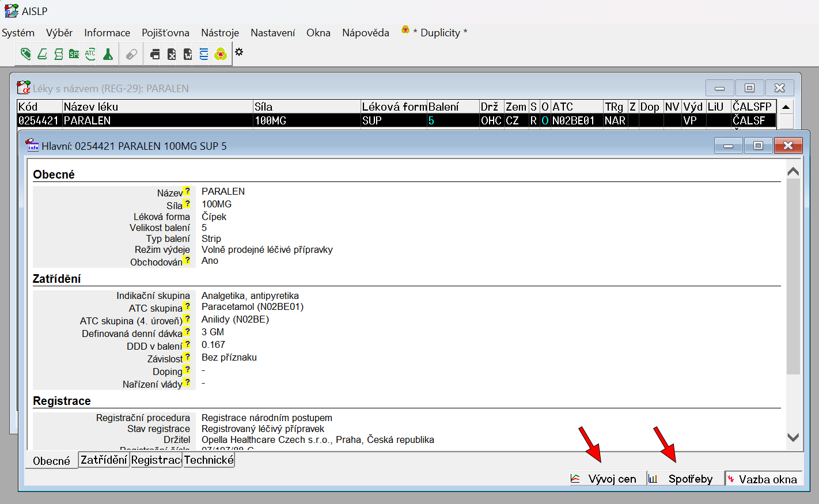Screen dimensions: 819x504
Task: Click the printer toolbar icon
Action: tap(155, 54)
